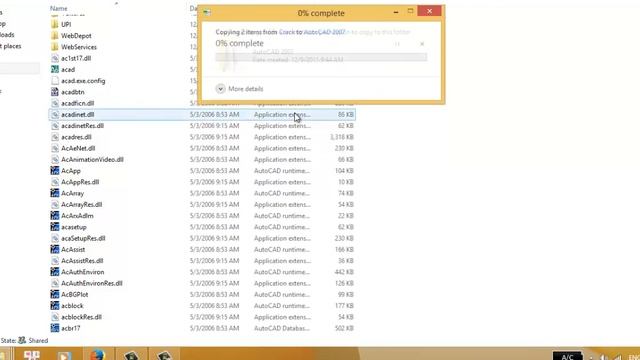Select the file AcAnimationVideo.dll
This screenshot has height=360, width=640.
click(92, 160)
